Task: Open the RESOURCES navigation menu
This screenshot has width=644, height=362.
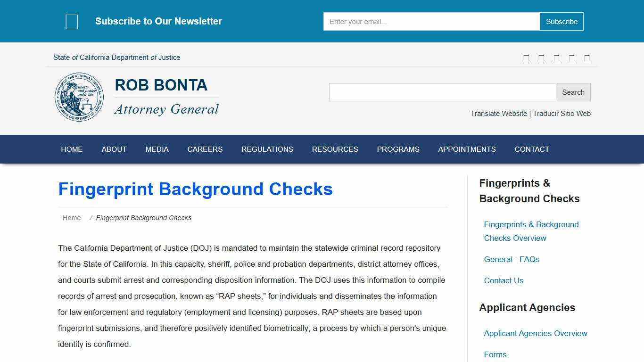Action: click(x=335, y=149)
